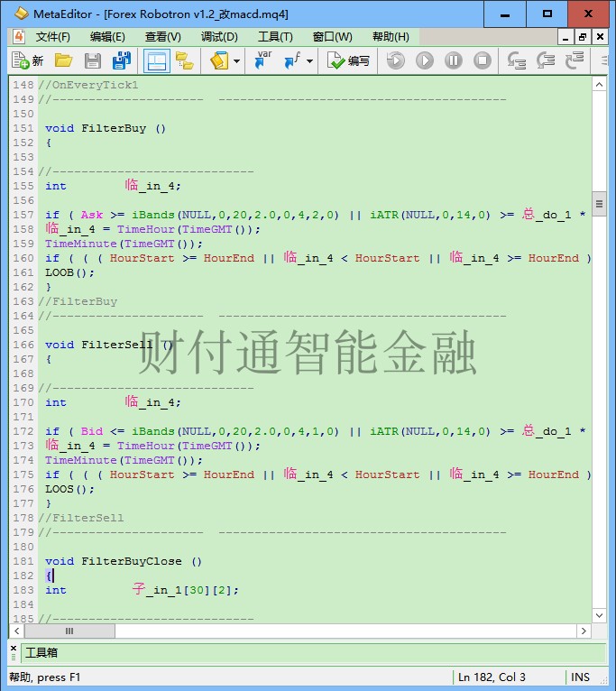Minimize the inner document window
The image size is (616, 691).
[565, 37]
